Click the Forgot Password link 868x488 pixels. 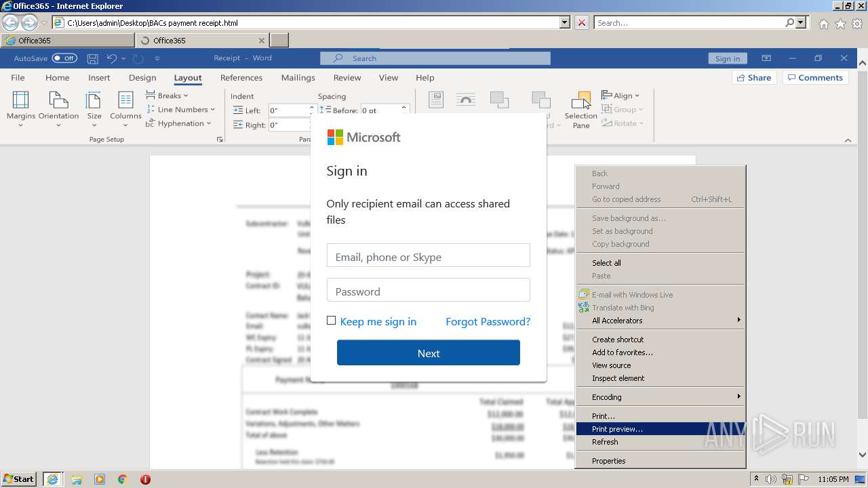(x=488, y=321)
